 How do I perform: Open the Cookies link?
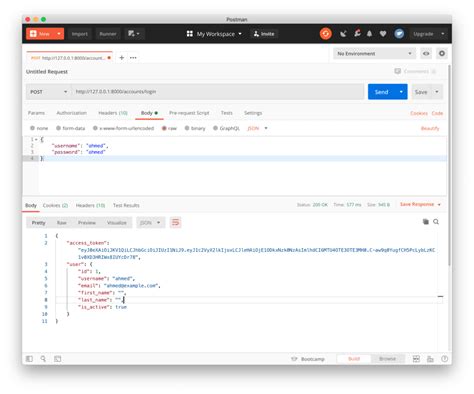point(419,113)
